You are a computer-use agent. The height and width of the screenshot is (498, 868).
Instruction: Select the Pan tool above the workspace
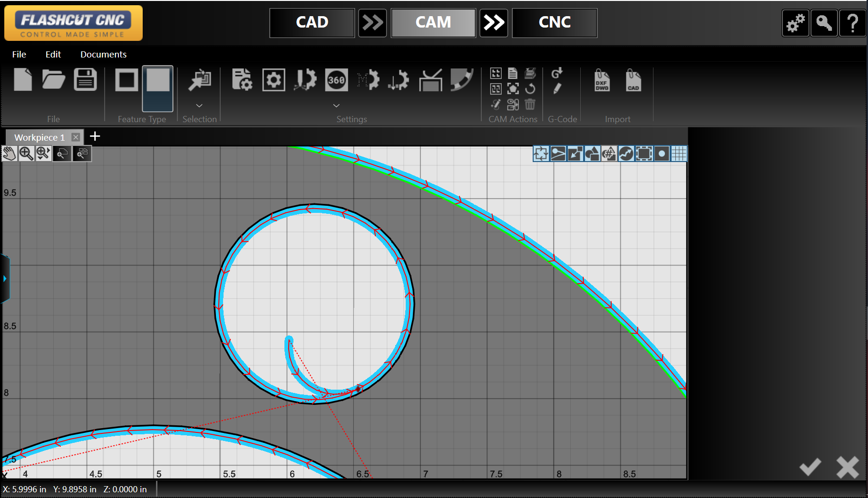9,153
